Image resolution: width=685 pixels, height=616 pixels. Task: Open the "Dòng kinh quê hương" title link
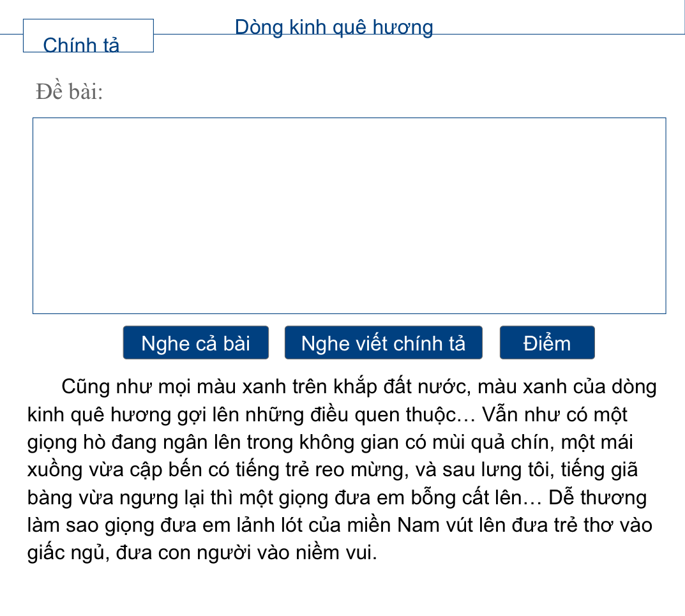(333, 27)
